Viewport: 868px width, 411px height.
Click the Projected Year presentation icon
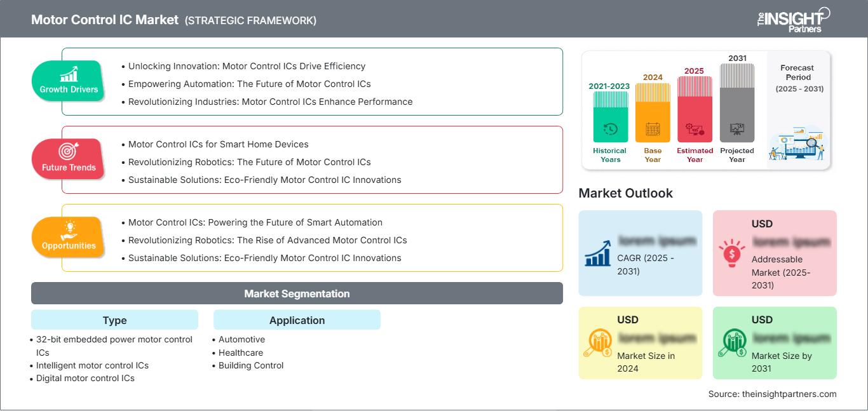(737, 129)
